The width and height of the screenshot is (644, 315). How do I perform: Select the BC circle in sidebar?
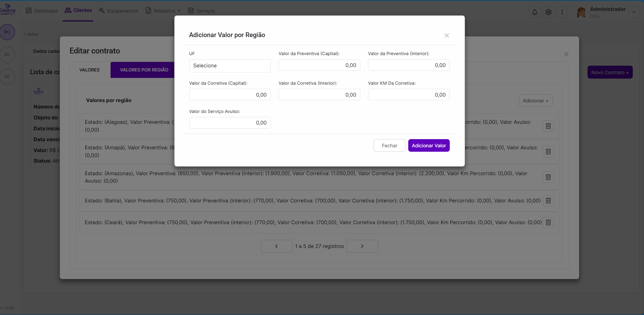pos(7,32)
